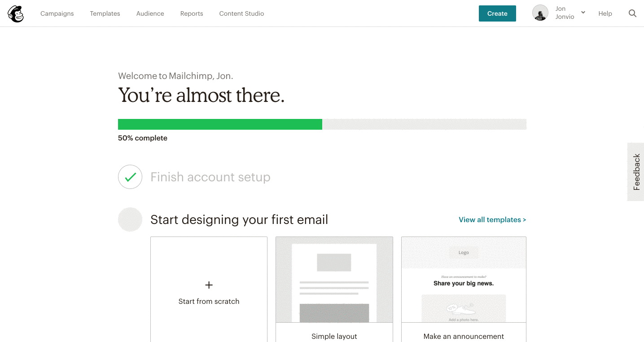Click the Welcome to Mailchimp, Jon. text
644x342 pixels.
click(x=175, y=76)
